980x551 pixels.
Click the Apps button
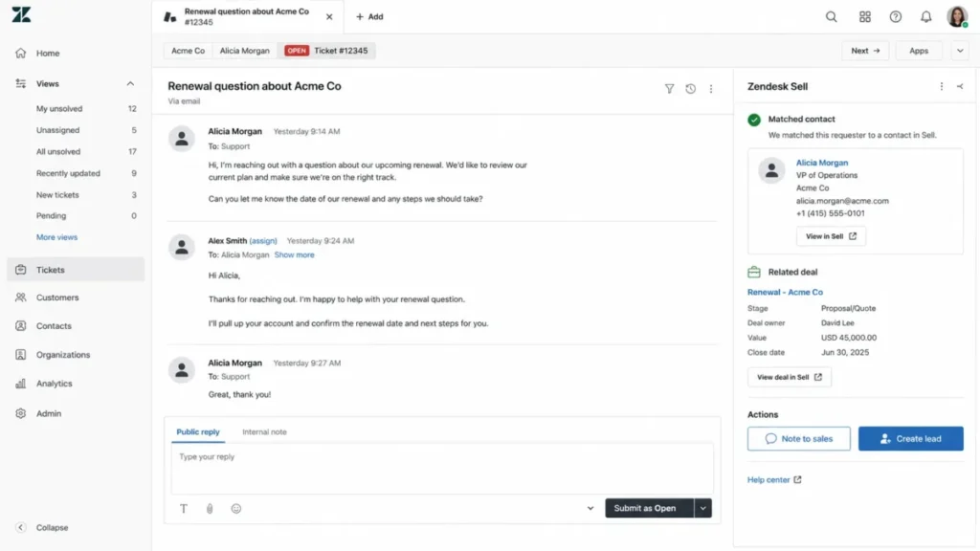(x=919, y=51)
